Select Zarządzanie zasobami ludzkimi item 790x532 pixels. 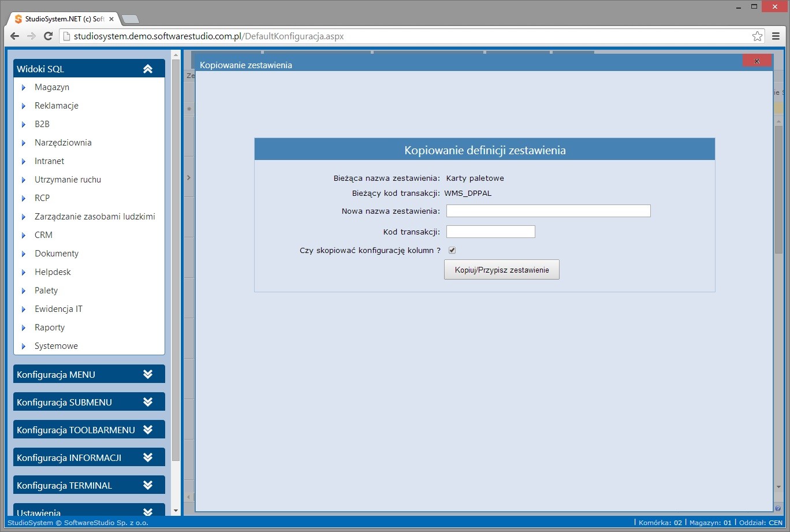95,217
